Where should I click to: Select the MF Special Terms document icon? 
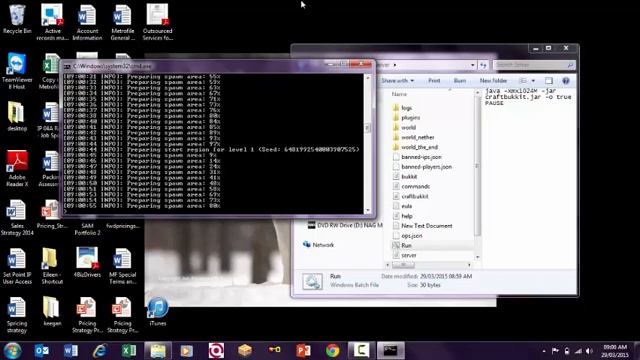122,266
